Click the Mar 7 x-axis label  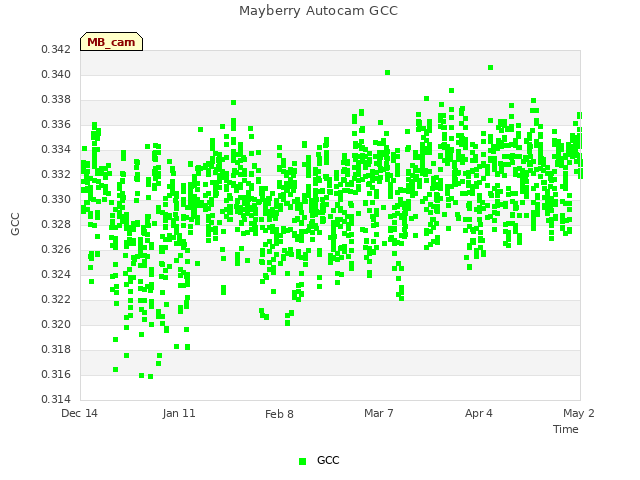(x=379, y=413)
